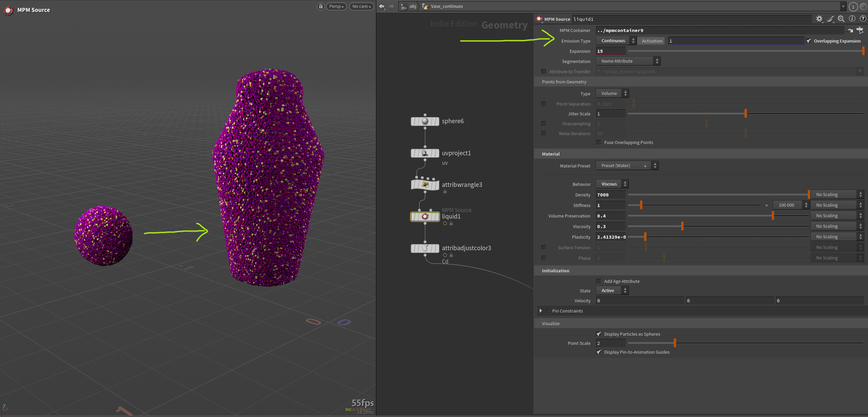
Task: Expand the Pin Constraints section
Action: point(541,311)
